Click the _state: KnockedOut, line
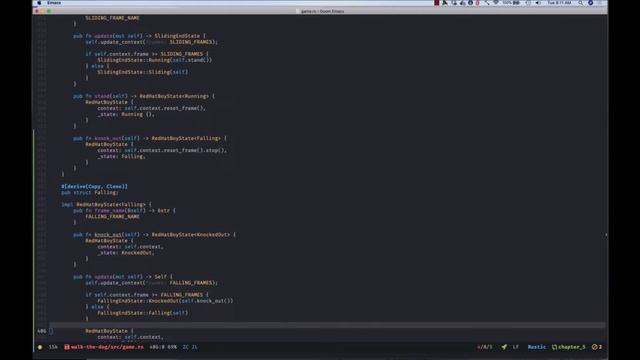Viewport: 640px width, 360px height. 126,253
